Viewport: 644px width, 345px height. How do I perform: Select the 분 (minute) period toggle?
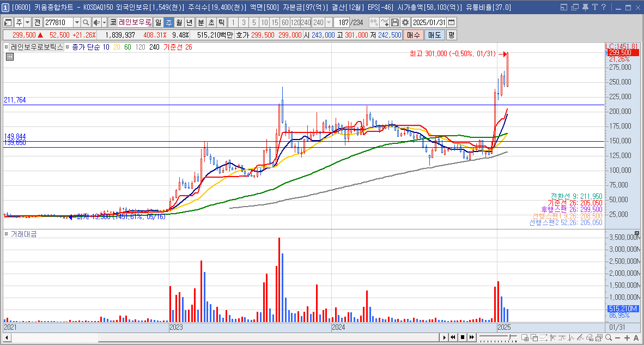click(201, 22)
